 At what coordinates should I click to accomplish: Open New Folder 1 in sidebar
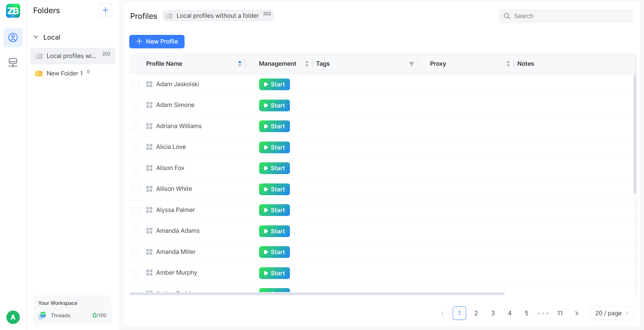(64, 73)
